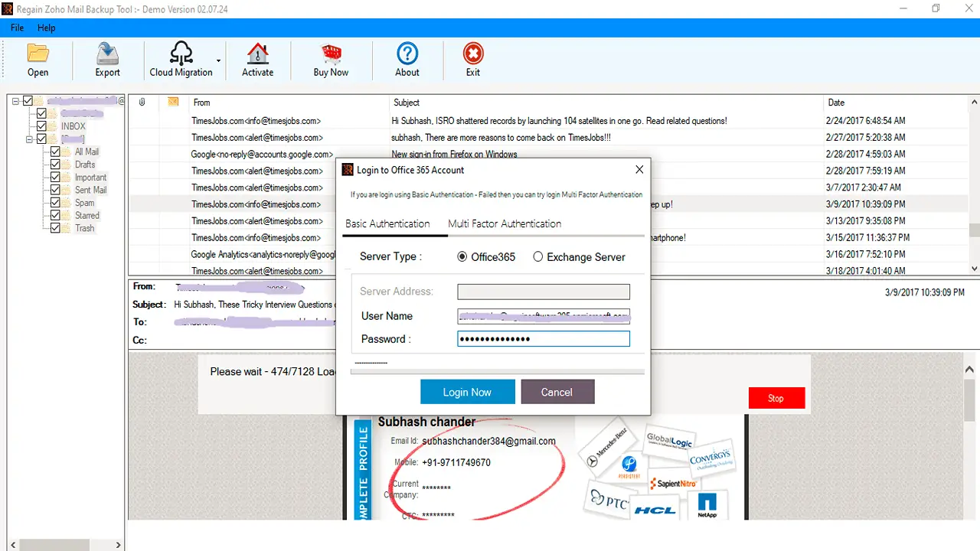Image resolution: width=980 pixels, height=551 pixels.
Task: Uncheck the root account checkbox
Action: (x=28, y=100)
